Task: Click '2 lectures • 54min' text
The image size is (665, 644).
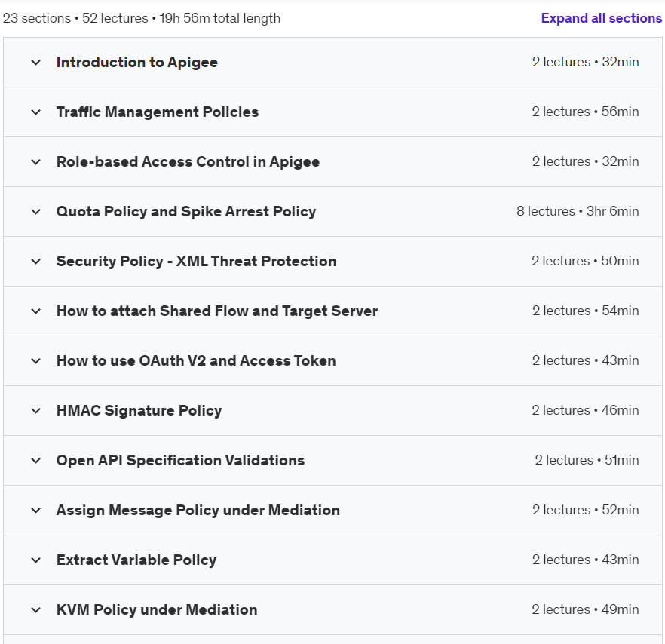Action: (585, 311)
